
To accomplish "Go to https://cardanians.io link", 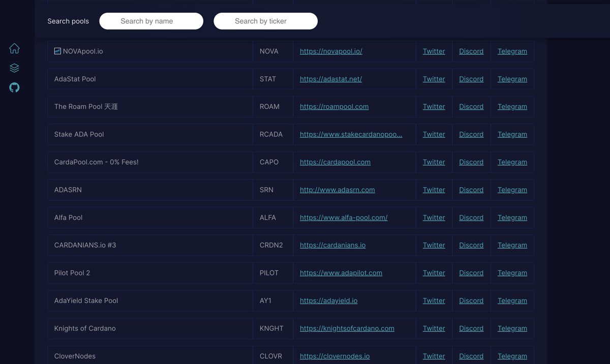I will pos(332,245).
